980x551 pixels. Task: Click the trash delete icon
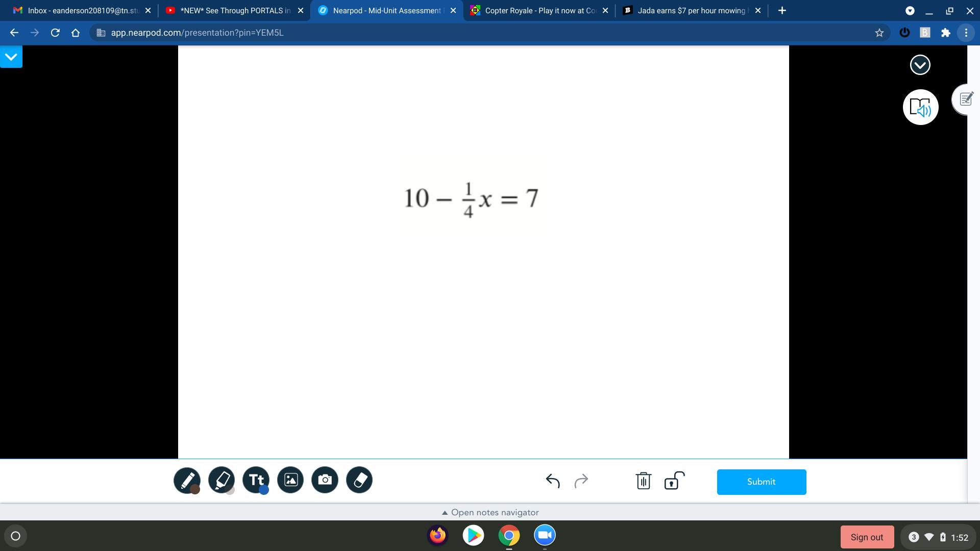(x=643, y=481)
